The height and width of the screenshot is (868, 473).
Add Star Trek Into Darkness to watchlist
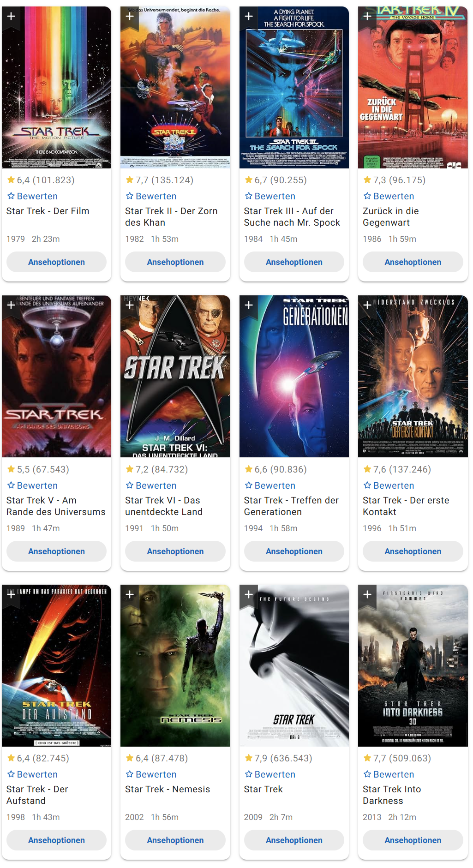tap(367, 594)
